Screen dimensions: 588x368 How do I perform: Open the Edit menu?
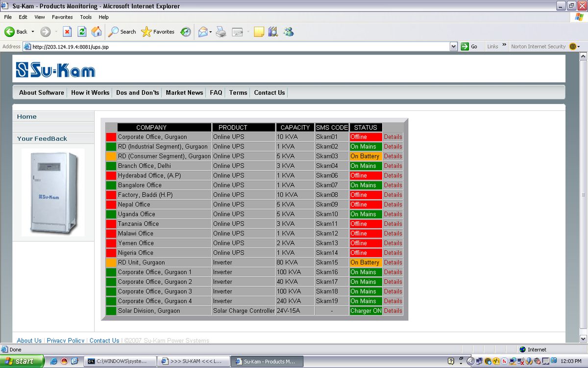click(x=23, y=17)
